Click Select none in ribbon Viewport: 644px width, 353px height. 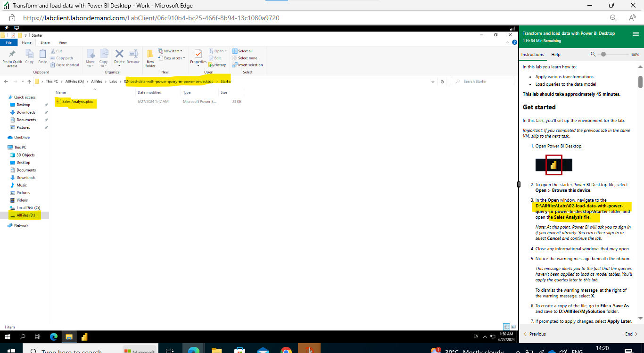click(x=245, y=58)
